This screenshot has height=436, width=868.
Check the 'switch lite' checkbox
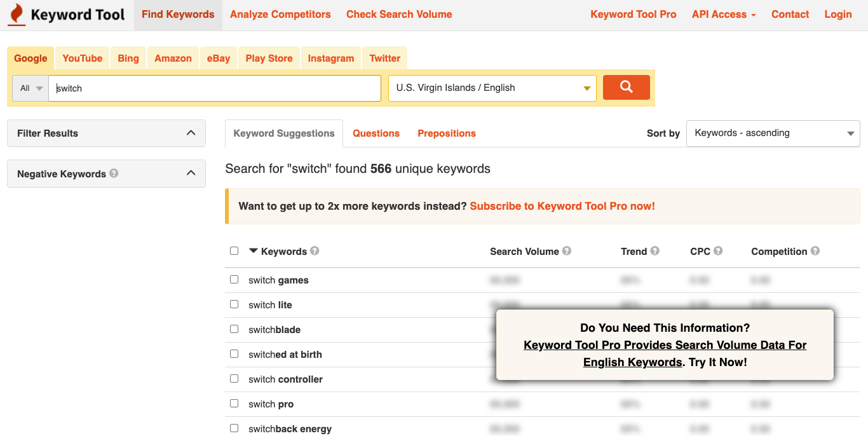point(234,304)
